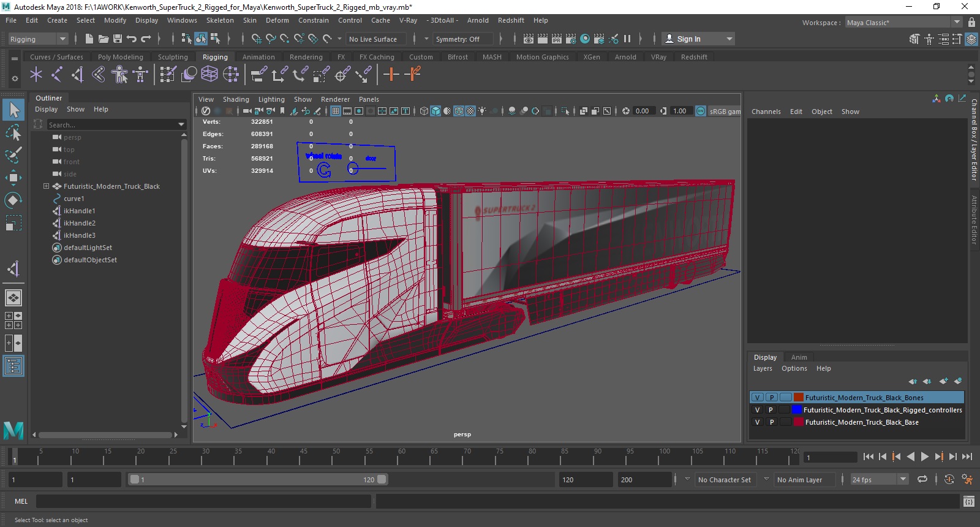Choose the Move tool in toolbox
Viewport: 980px width, 527px height.
click(x=13, y=178)
